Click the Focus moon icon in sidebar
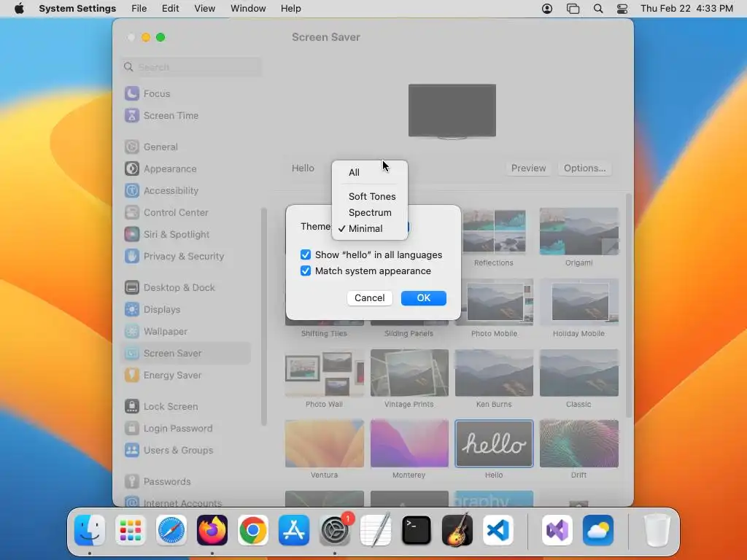The image size is (747, 560). point(132,93)
